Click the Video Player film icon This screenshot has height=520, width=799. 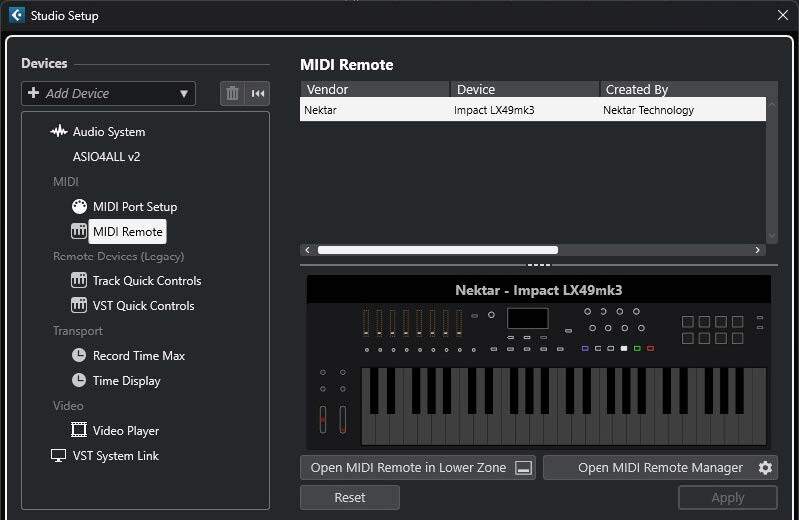coord(79,431)
